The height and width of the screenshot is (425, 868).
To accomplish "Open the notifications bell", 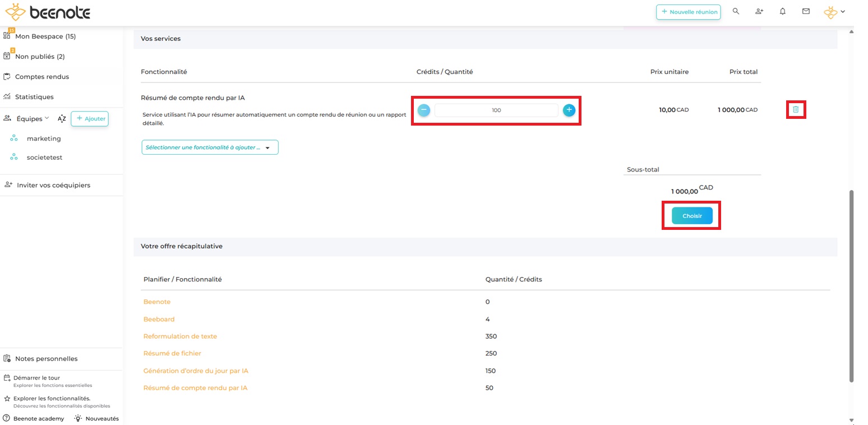I will (783, 11).
